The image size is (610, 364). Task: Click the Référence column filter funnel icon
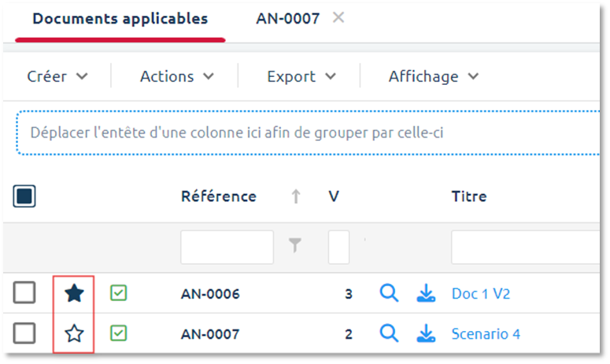[x=295, y=247]
